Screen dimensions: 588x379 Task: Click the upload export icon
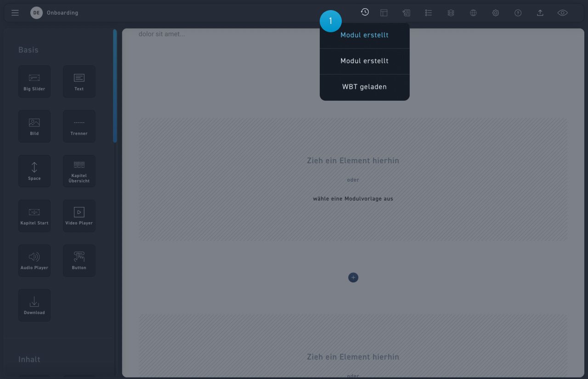click(540, 13)
